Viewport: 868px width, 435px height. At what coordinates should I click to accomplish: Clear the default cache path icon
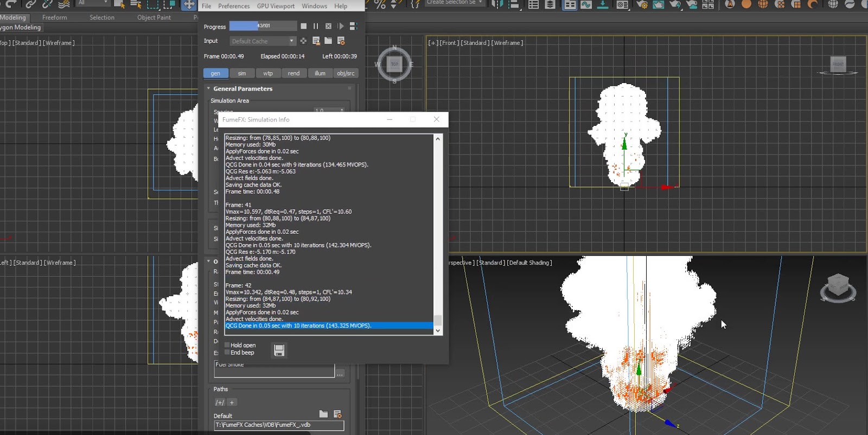point(337,414)
